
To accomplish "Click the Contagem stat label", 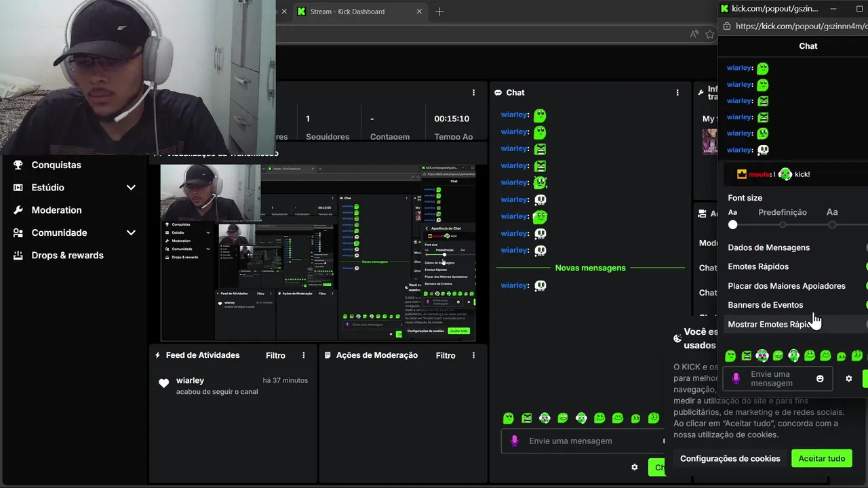I will pyautogui.click(x=390, y=136).
